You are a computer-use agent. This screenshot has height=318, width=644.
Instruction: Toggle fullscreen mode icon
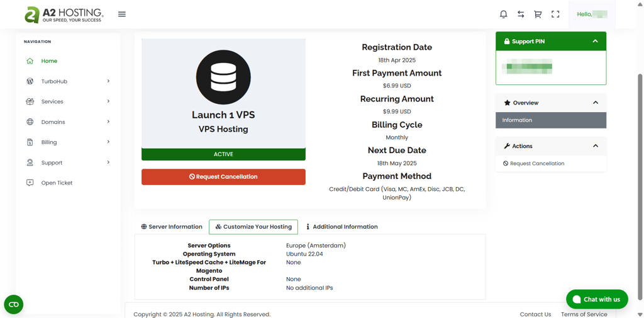coord(555,14)
